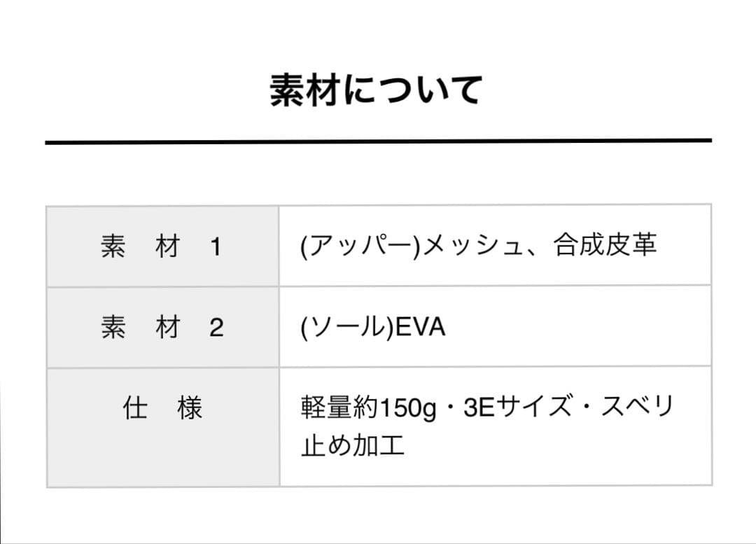
Task: Click the black divider line under heading
Action: coord(379,141)
